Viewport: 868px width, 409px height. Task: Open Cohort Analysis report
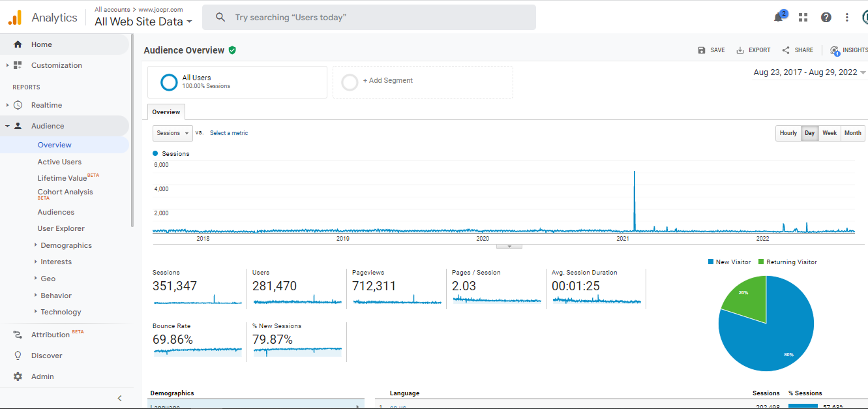coord(65,192)
